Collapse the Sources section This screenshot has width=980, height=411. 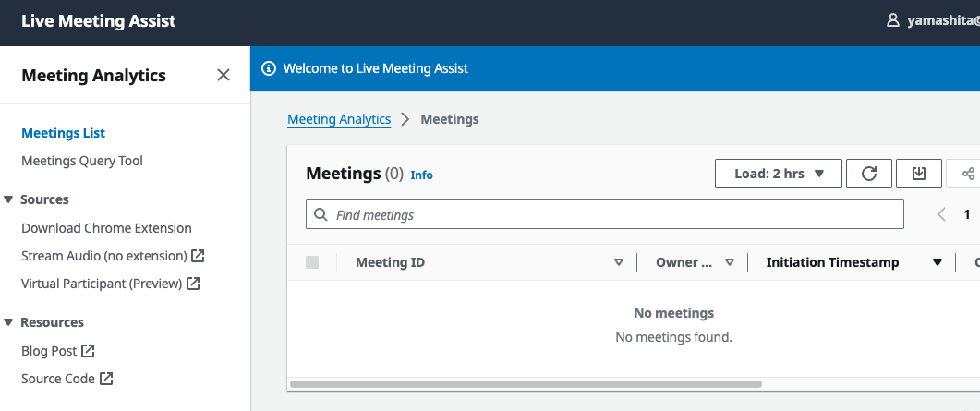point(8,199)
